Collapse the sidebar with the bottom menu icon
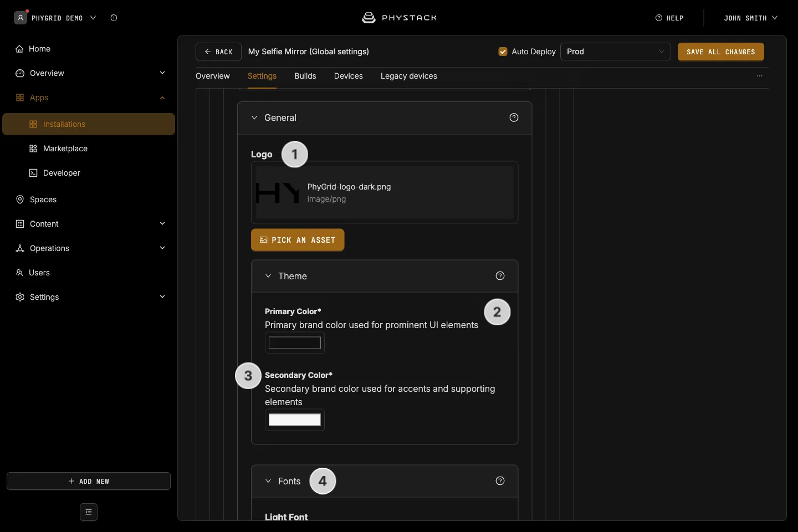 [x=89, y=512]
